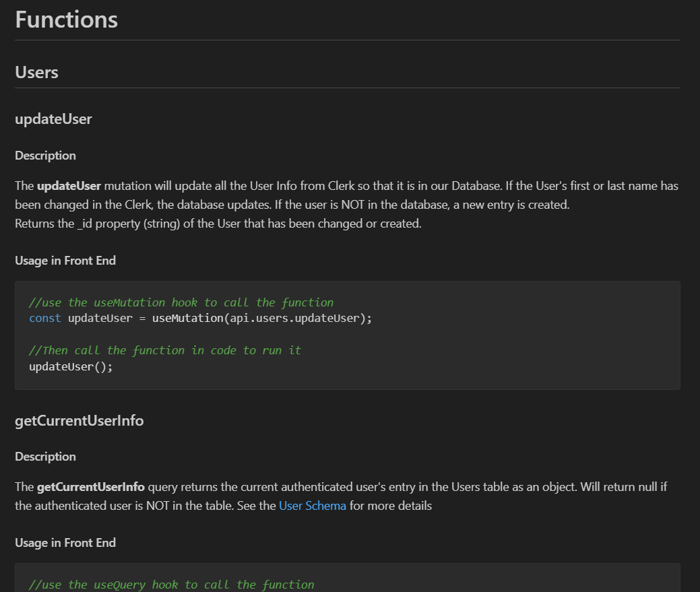
Task: Click the getCurrentUserInfo function heading
Action: [79, 421]
